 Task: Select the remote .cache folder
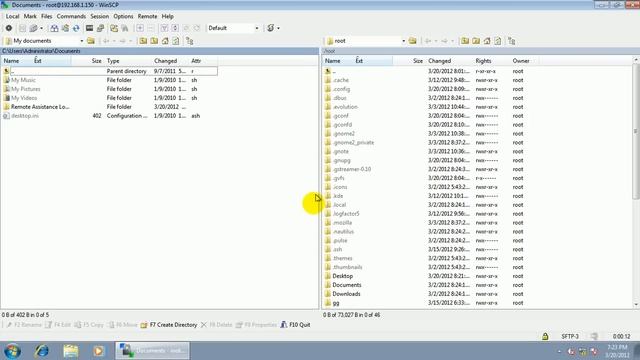point(340,80)
